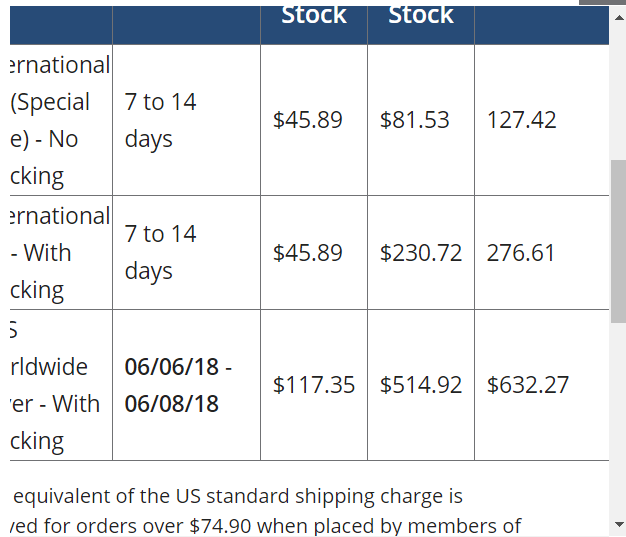Select the $514.92 shipping cost cell

point(421,385)
